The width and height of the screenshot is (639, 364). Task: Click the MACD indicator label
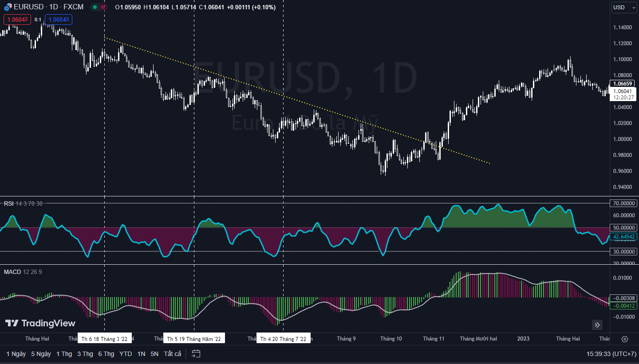click(12, 272)
